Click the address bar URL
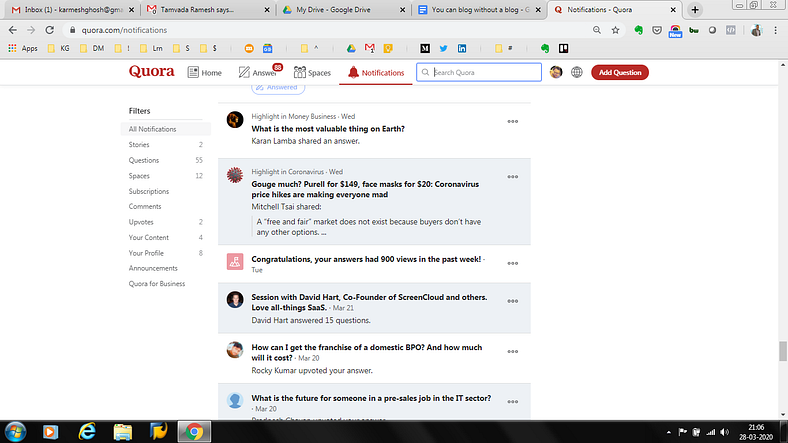This screenshot has height=443, width=788. coord(124,30)
